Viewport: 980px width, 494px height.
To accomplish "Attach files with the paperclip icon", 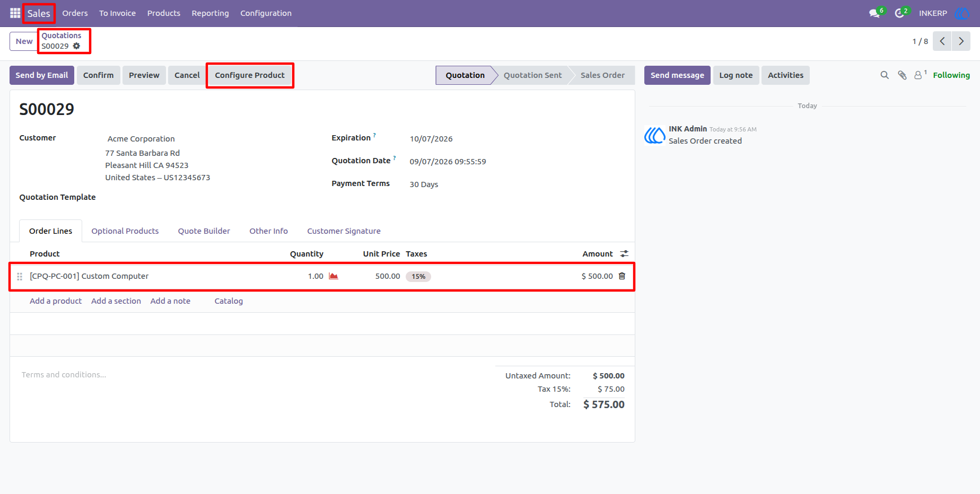I will click(x=902, y=75).
